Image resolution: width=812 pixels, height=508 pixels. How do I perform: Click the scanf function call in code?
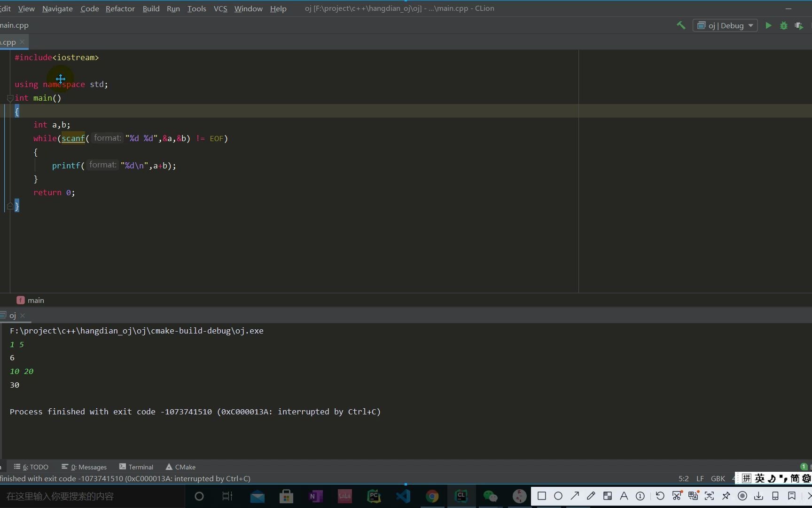[x=73, y=138]
